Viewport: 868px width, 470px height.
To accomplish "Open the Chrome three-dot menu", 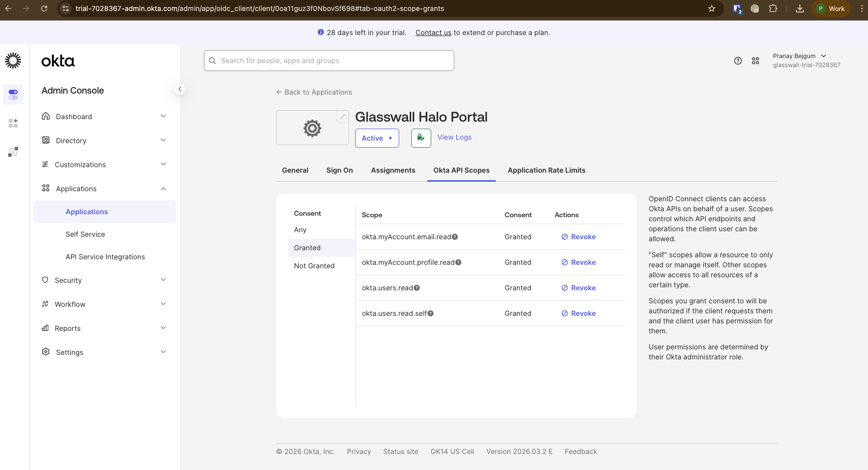I will [861, 9].
